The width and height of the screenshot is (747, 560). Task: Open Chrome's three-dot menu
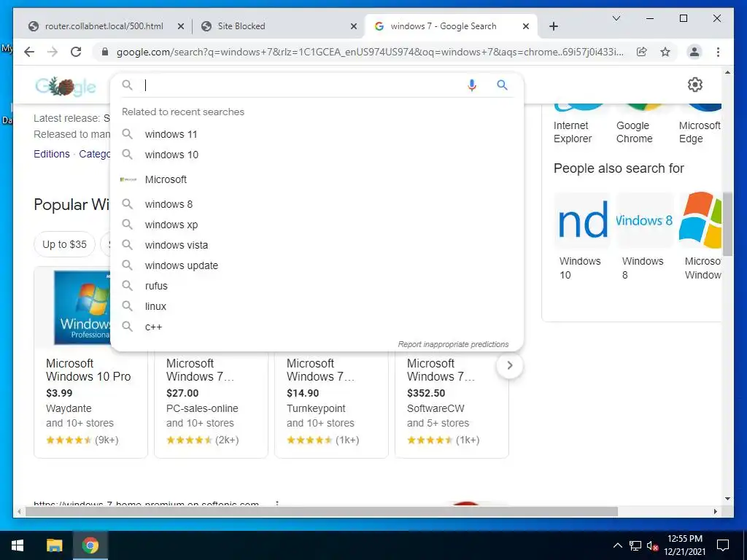[x=718, y=52]
